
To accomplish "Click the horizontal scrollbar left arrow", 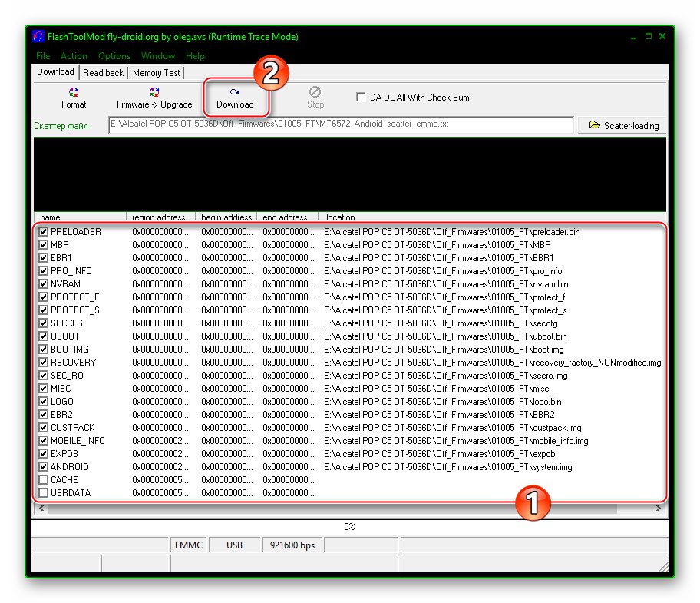I will tap(41, 508).
